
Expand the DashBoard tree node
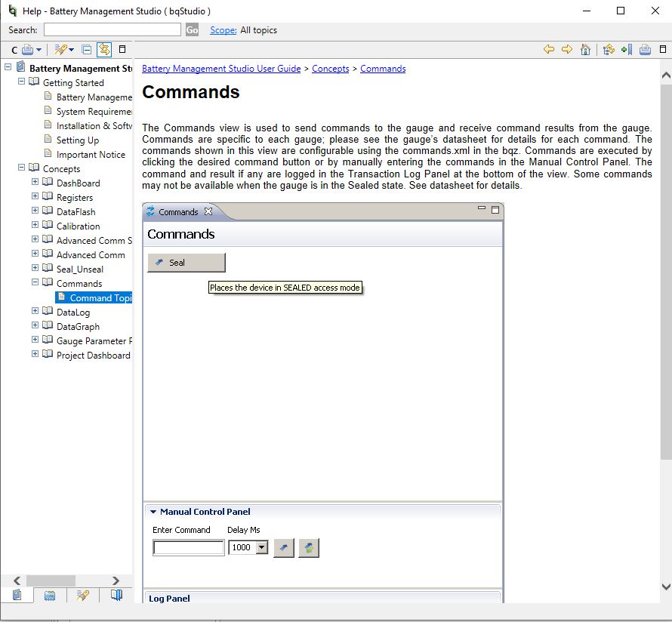pos(35,182)
